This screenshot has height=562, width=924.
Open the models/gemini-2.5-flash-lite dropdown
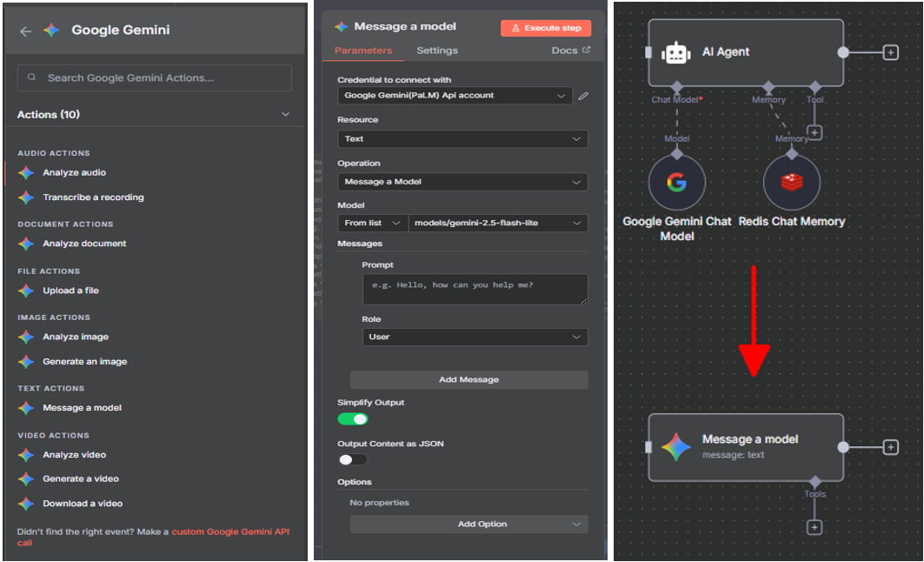point(498,223)
